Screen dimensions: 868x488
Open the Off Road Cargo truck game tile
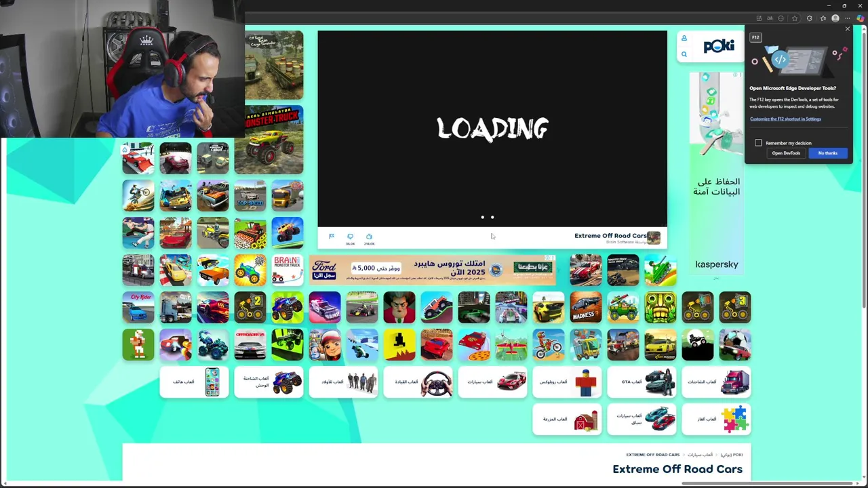[274, 65]
